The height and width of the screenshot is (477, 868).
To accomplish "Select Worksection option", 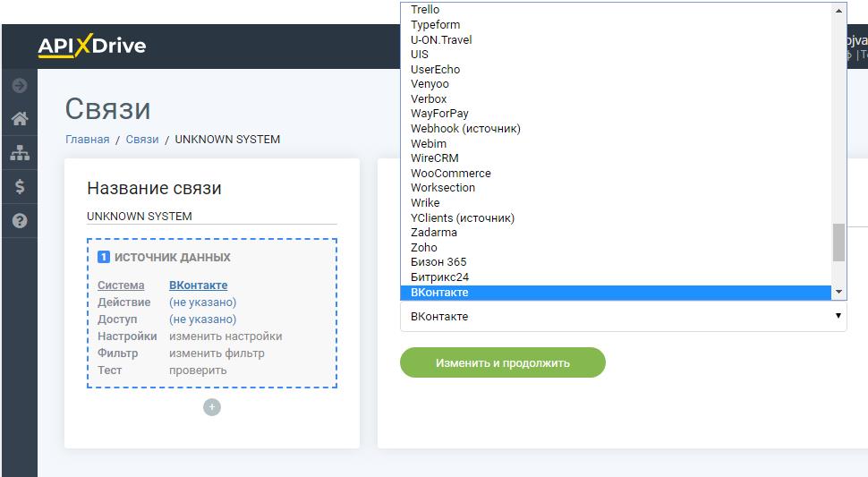I will tap(616, 188).
